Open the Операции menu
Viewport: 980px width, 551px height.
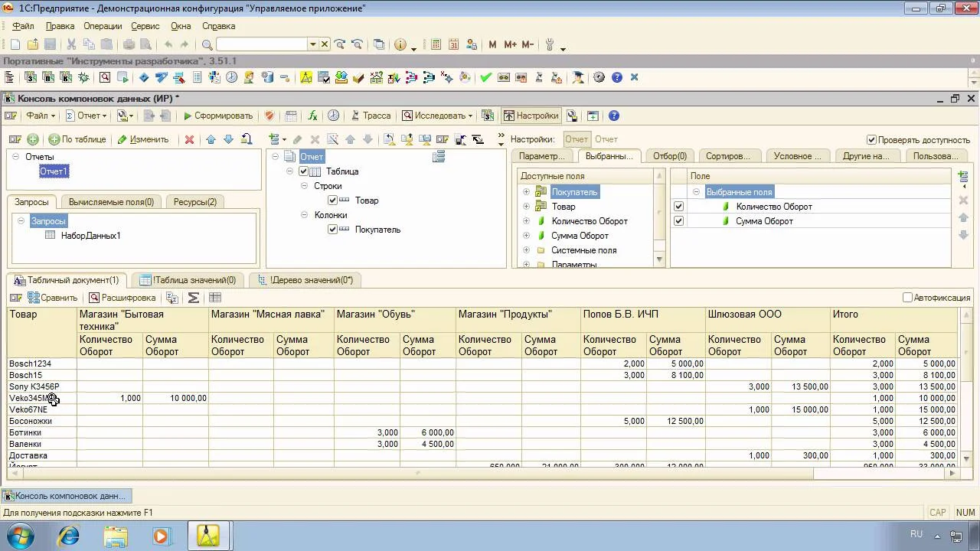pos(103,26)
